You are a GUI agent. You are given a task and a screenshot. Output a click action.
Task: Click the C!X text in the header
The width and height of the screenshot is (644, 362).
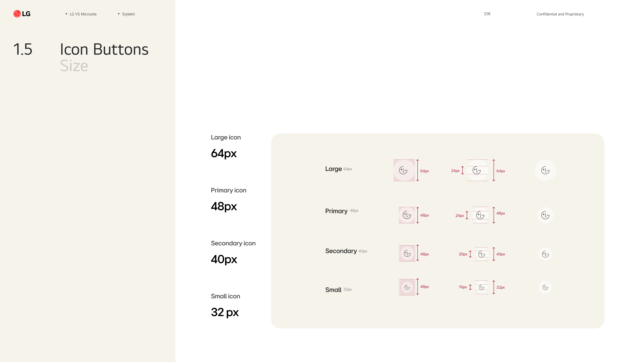coord(487,14)
